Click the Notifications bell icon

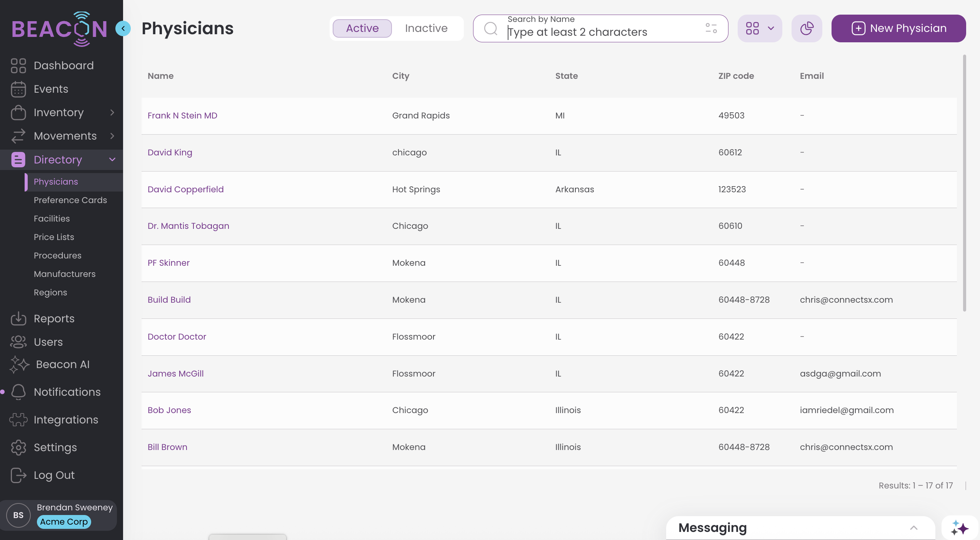(18, 392)
